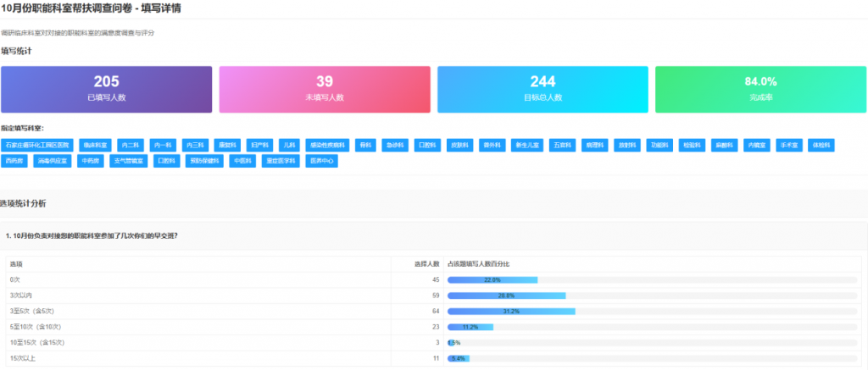Select the 临床科室 tag
The height and width of the screenshot is (370, 868).
tap(96, 145)
